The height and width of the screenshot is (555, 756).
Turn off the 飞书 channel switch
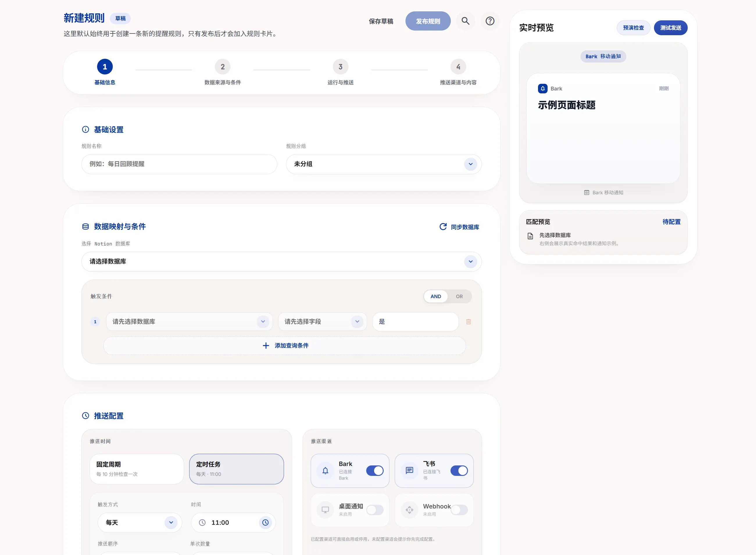[459, 471]
